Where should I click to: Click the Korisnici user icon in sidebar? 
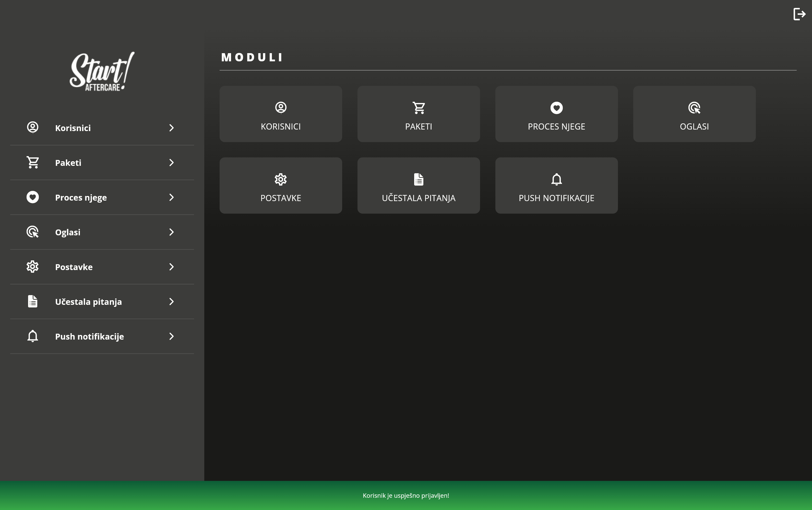(x=33, y=127)
